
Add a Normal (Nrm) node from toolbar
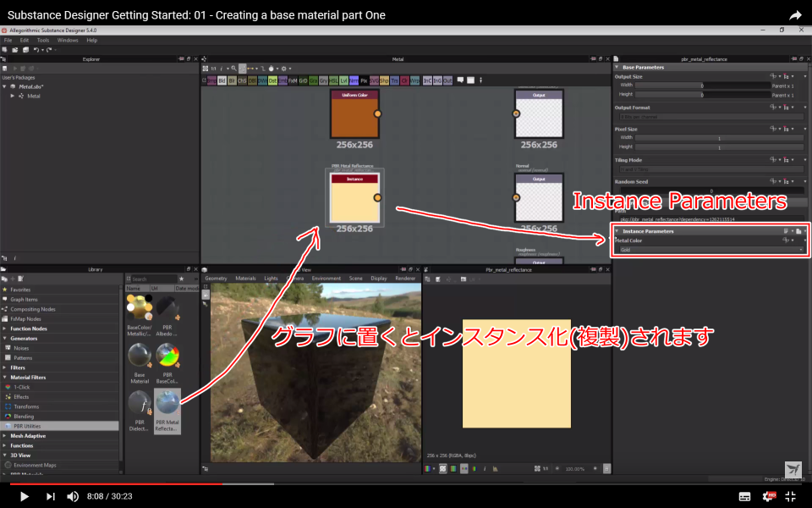[x=354, y=81]
